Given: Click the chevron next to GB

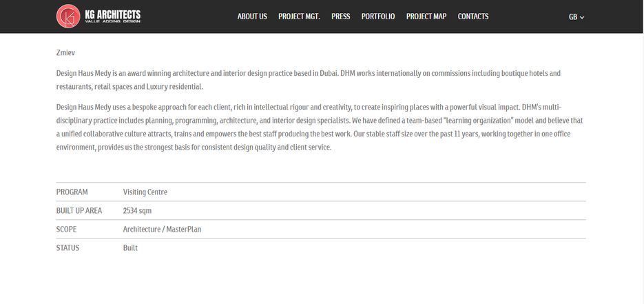Looking at the screenshot, I should [x=582, y=17].
